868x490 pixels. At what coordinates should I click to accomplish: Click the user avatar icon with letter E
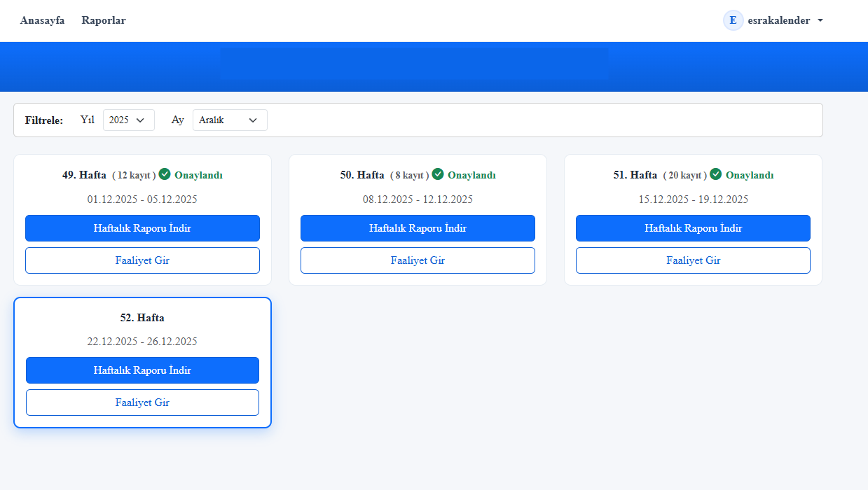(733, 20)
